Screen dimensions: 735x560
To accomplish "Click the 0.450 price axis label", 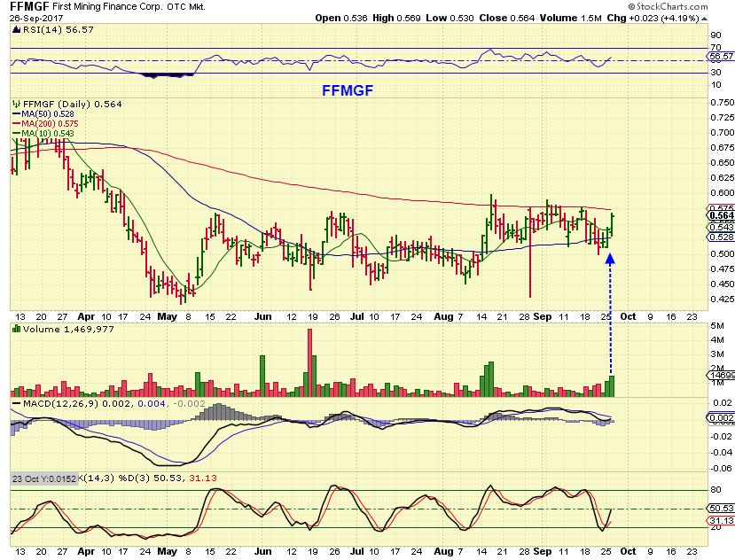I will pyautogui.click(x=723, y=284).
